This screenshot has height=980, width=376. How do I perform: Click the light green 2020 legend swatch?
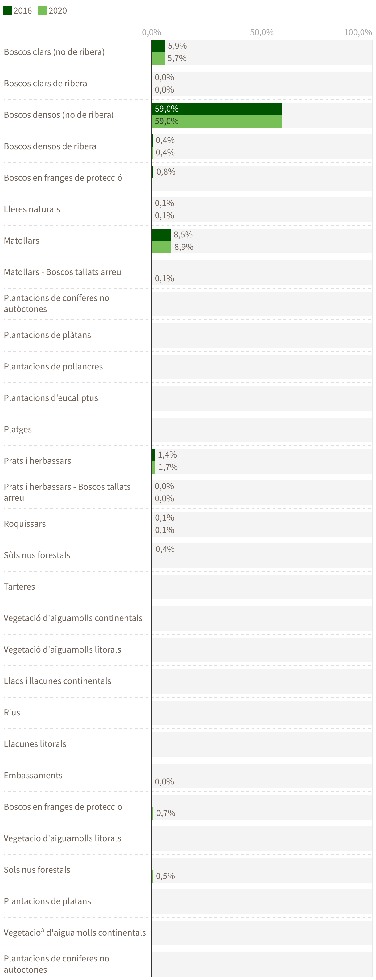tap(42, 10)
